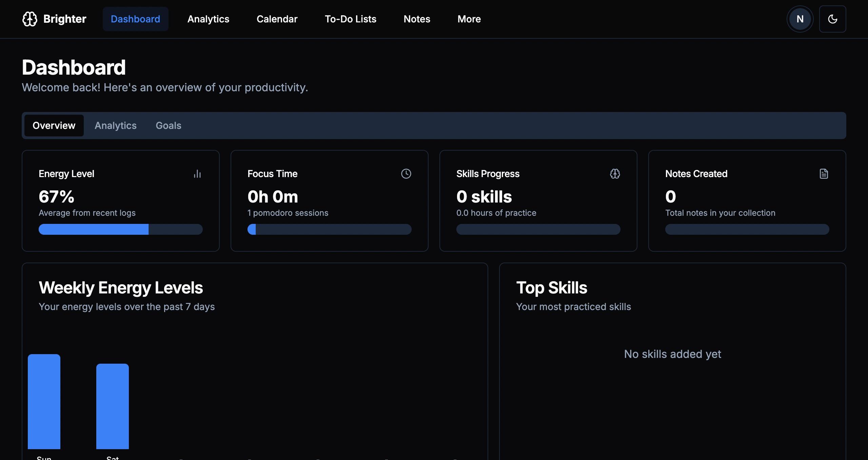Click the Focus Time progress bar

coord(330,229)
